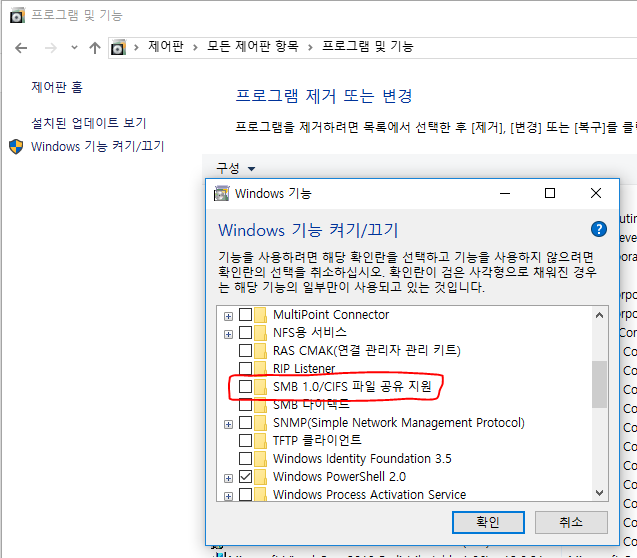Select the SMB 1.0/CIFS 파일 공유 지원 label
637x558 pixels.
point(352,386)
